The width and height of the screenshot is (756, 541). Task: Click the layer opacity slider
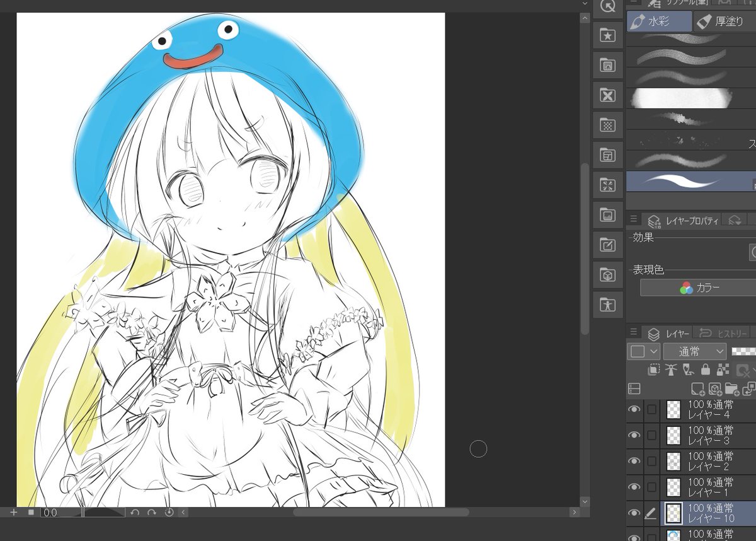click(743, 351)
